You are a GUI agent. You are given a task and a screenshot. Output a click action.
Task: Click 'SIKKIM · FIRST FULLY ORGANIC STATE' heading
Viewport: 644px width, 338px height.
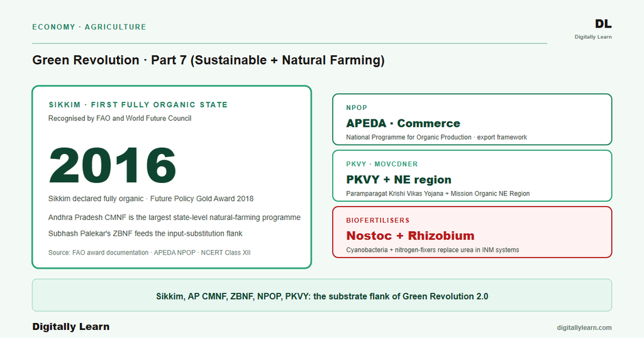(x=138, y=104)
